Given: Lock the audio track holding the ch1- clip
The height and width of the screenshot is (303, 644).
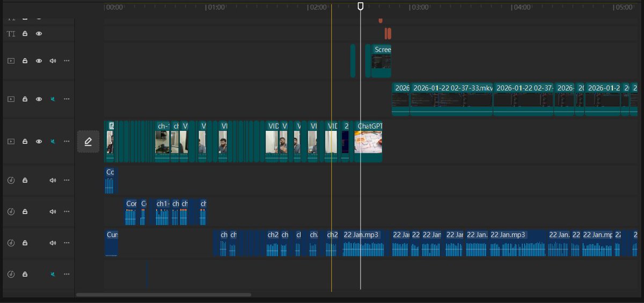Looking at the screenshot, I should point(25,211).
